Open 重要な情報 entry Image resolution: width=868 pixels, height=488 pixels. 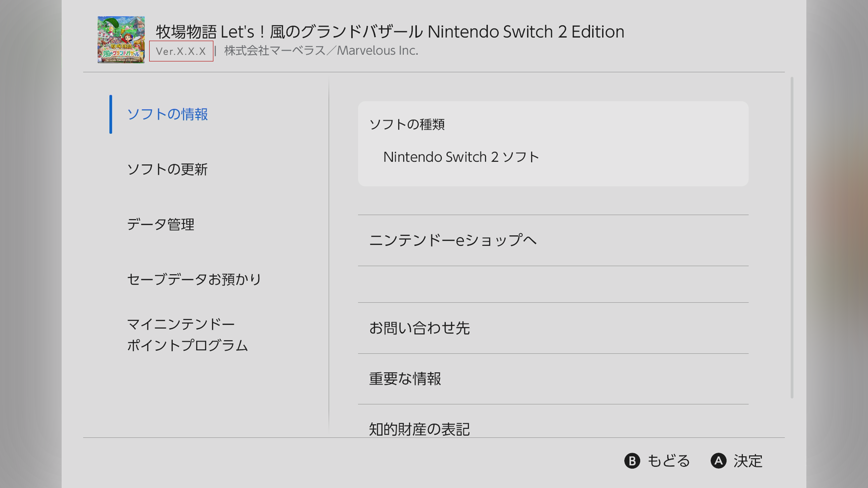(x=405, y=379)
